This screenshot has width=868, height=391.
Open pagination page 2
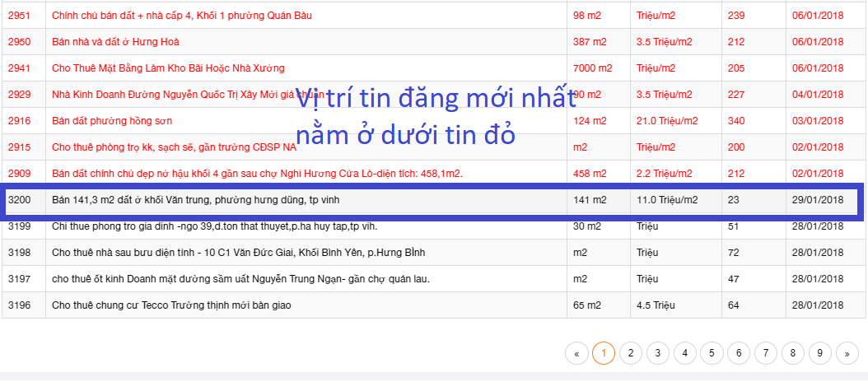click(631, 353)
